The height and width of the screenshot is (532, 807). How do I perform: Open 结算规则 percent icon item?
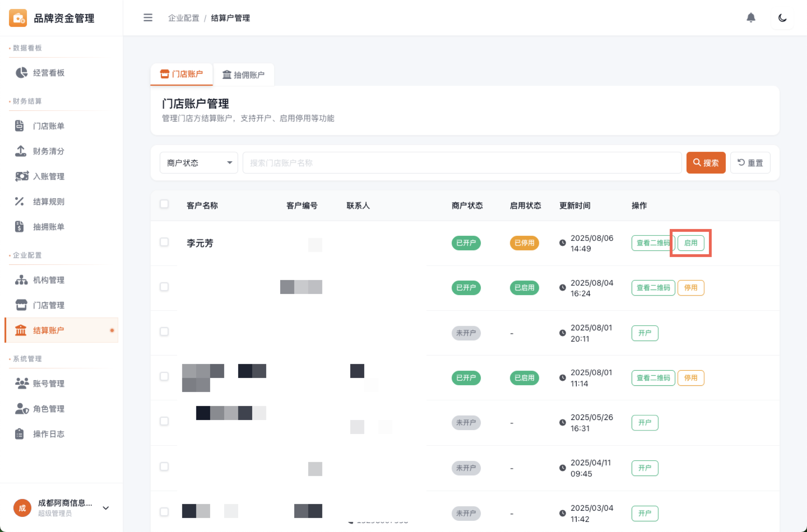[19, 202]
